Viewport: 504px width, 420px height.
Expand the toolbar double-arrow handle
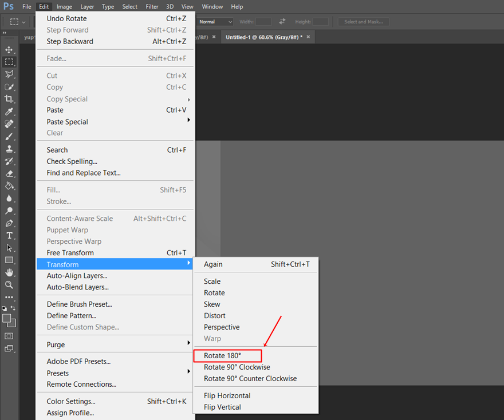pyautogui.click(x=5, y=33)
